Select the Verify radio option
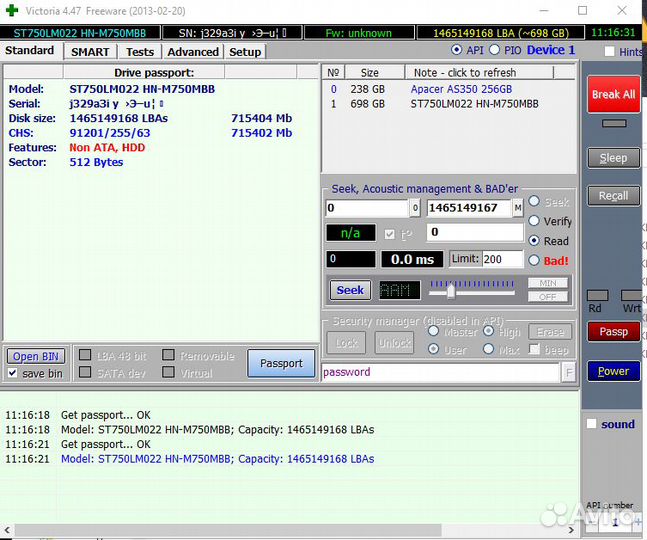This screenshot has width=647, height=540. [534, 221]
